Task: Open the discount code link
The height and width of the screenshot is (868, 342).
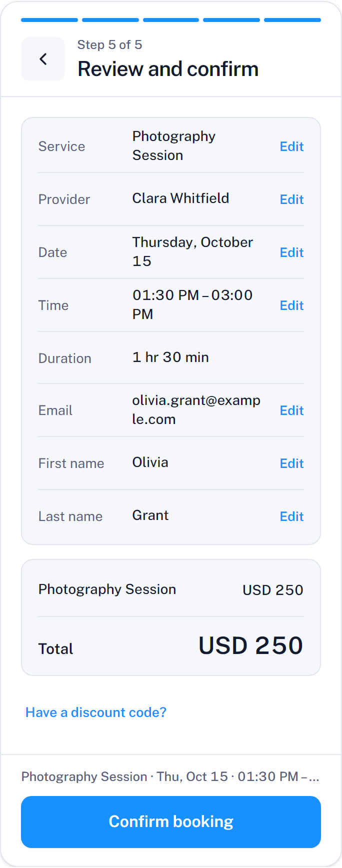Action: [96, 712]
